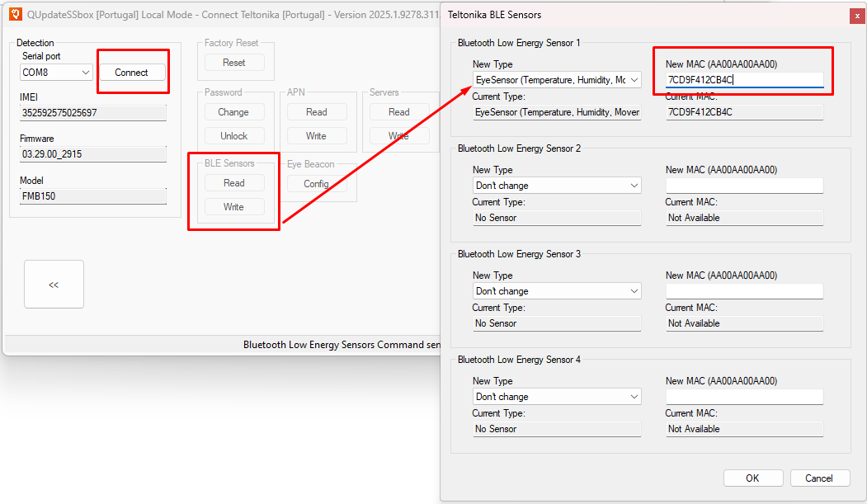Focus the Sensor 2 New MAC field
Screen dimensions: 867x504
(744, 186)
